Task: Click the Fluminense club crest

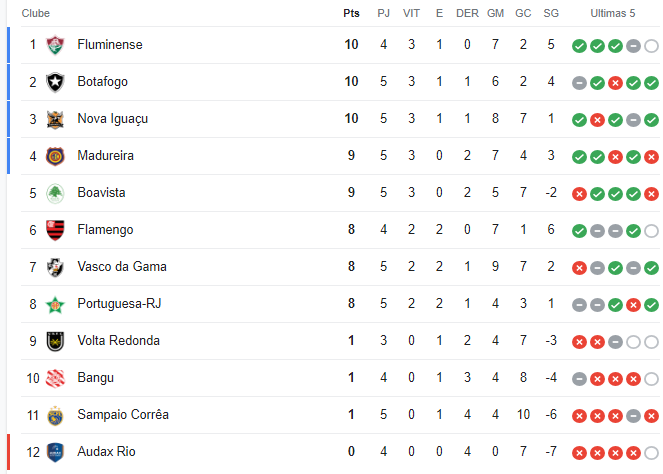Action: point(55,45)
